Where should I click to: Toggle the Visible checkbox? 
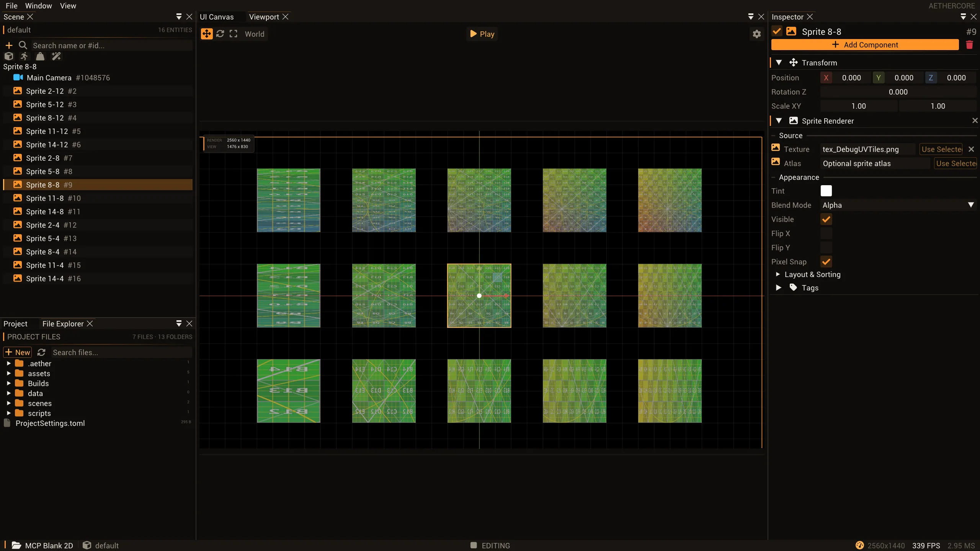tap(826, 219)
